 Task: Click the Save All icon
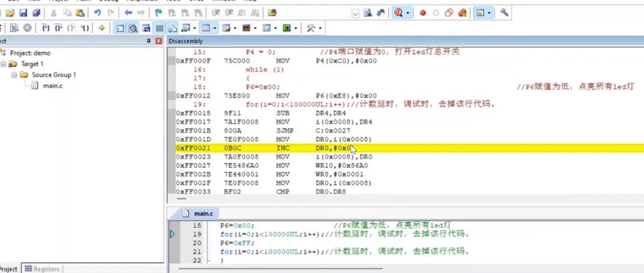pos(36,13)
